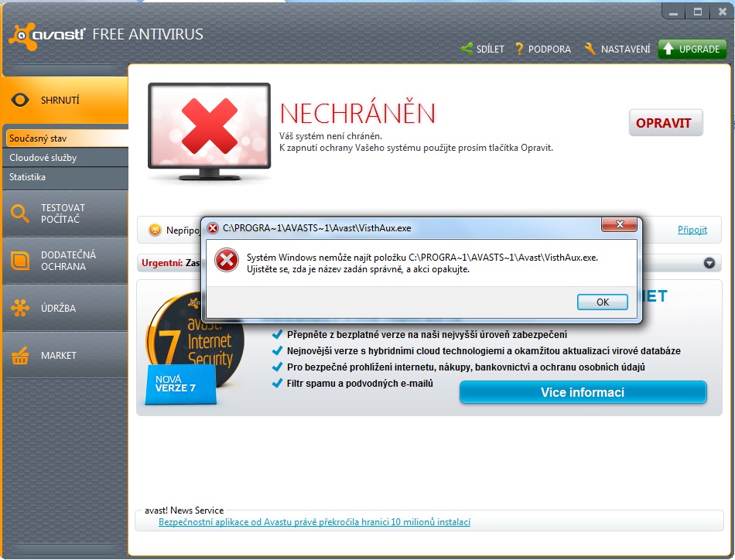Click the Urgentní label text
The image size is (735, 560).
point(162,263)
